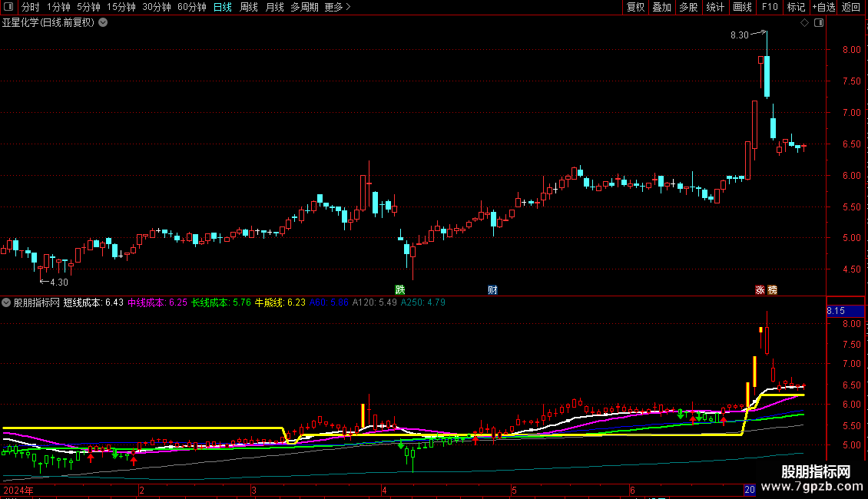The height and width of the screenshot is (499, 868).
Task: Click the 2024年 timeline label
Action: coord(18,490)
